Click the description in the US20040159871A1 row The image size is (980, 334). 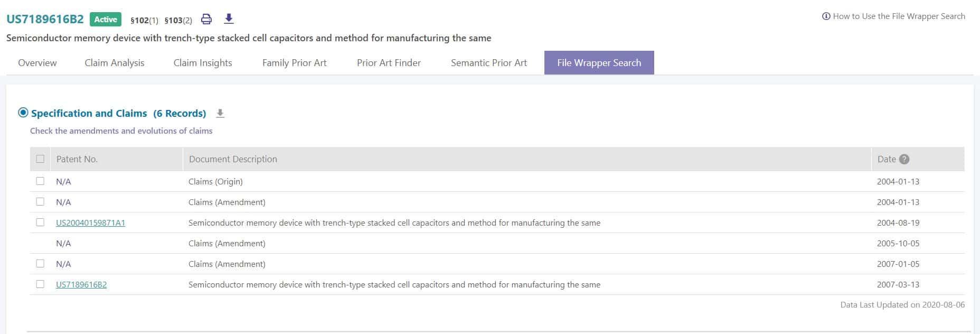click(x=394, y=223)
